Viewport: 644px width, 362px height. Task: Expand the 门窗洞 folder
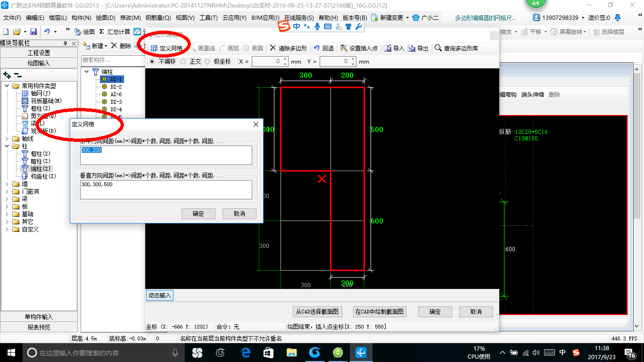coord(7,191)
